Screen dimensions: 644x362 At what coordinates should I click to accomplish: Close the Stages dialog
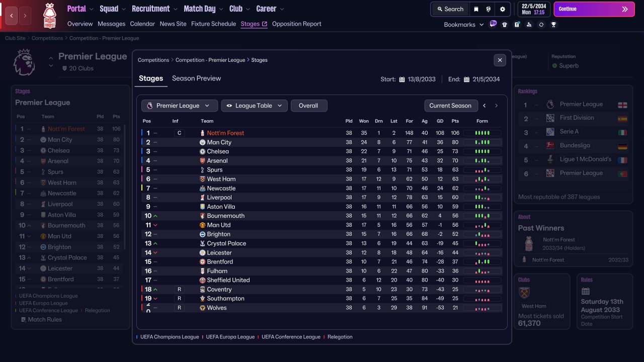coord(500,60)
